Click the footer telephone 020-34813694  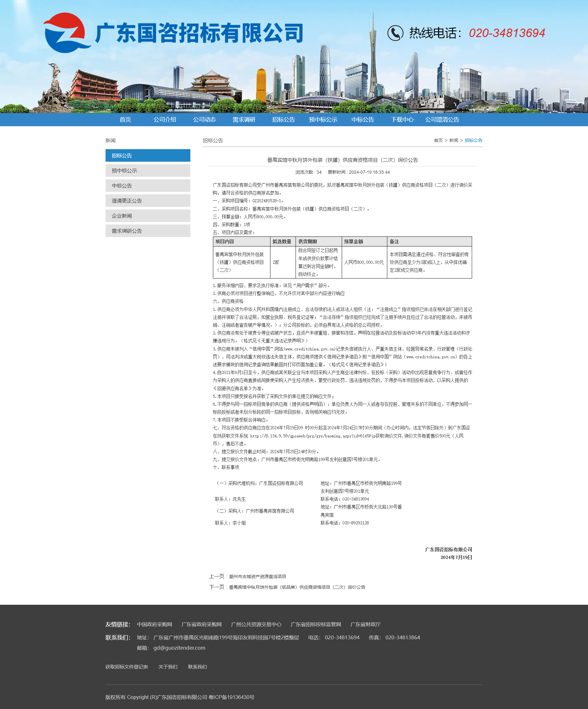click(342, 637)
